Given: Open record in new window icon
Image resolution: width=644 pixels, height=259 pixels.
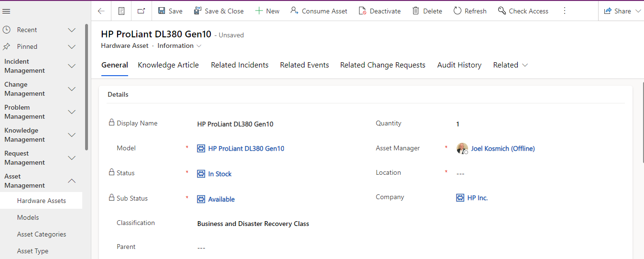Looking at the screenshot, I should [141, 11].
